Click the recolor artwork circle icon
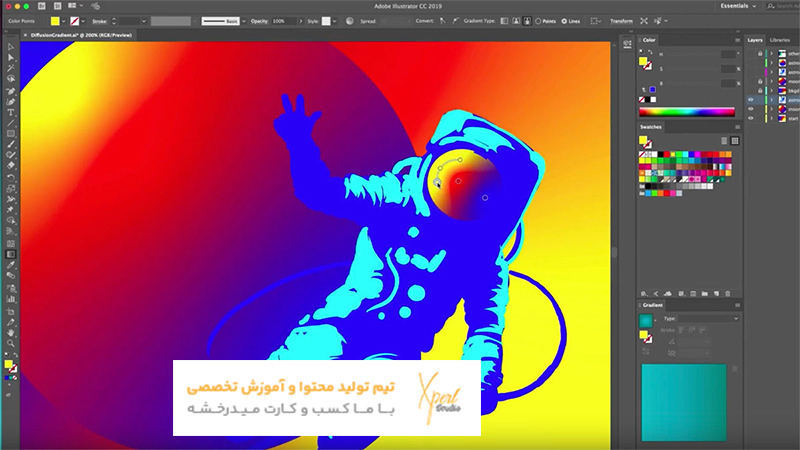The height and width of the screenshot is (450, 800). (349, 21)
